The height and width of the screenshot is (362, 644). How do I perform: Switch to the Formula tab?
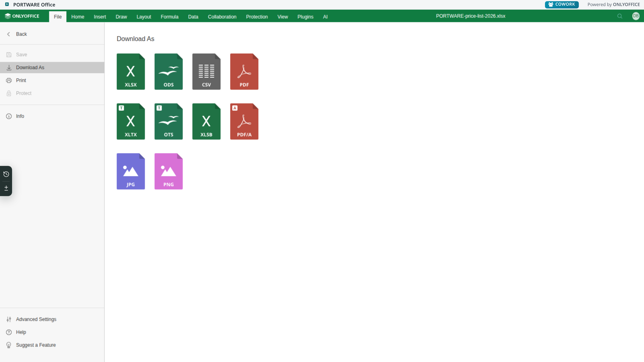pos(169,17)
